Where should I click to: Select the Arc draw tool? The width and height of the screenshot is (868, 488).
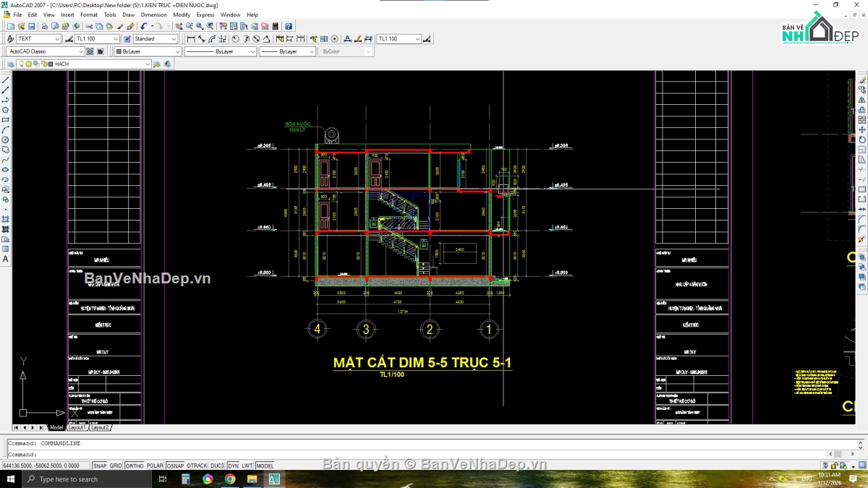pyautogui.click(x=6, y=129)
